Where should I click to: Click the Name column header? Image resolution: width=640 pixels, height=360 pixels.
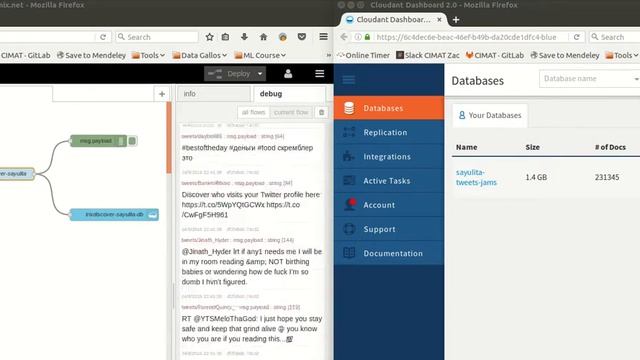[x=467, y=147]
